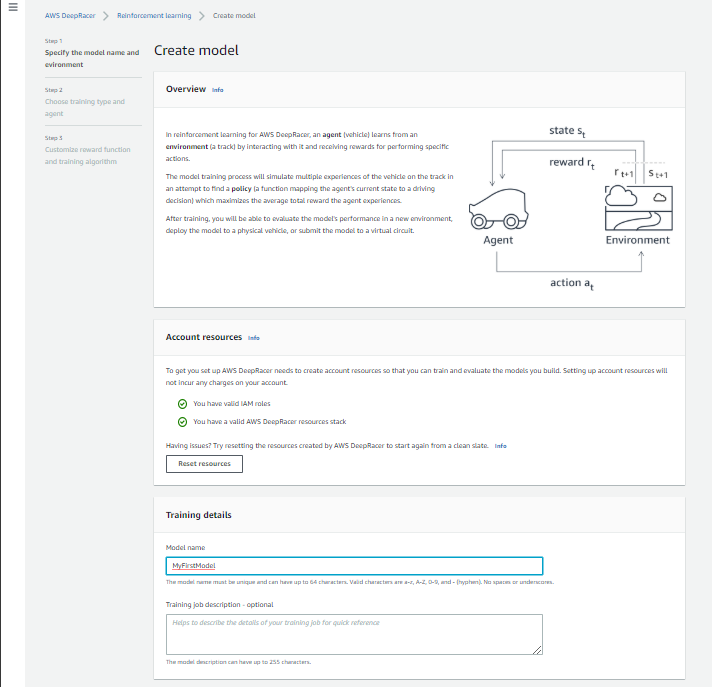
Task: Click the Create model page heading
Action: [x=196, y=50]
